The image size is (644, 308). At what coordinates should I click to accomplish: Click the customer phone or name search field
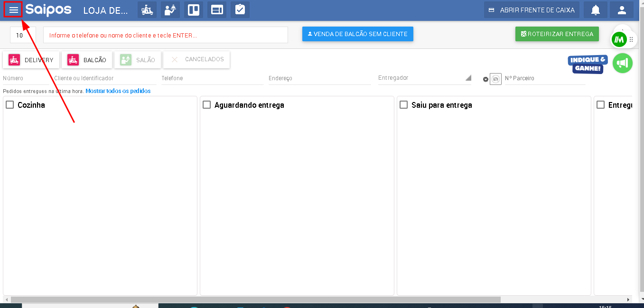pos(165,35)
